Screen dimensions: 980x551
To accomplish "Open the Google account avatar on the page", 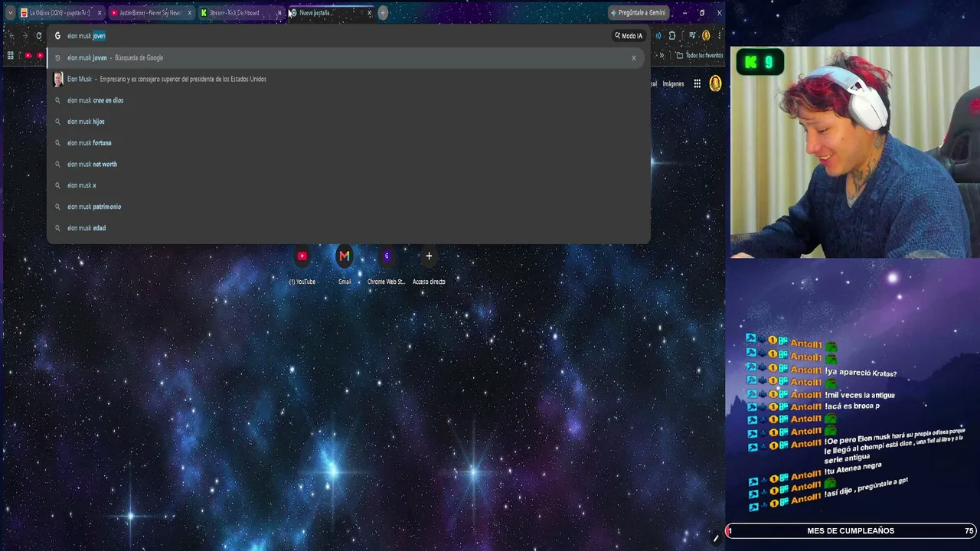I will click(x=715, y=83).
